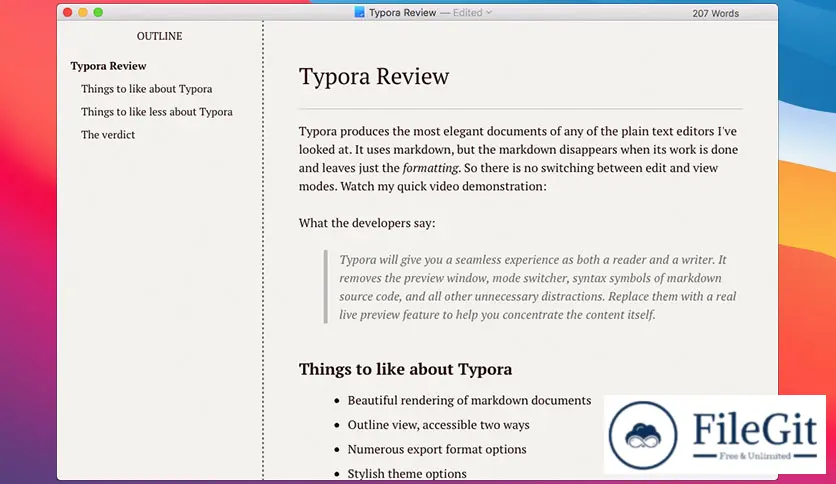
Task: Maximize the window with the green button
Action: (x=98, y=12)
